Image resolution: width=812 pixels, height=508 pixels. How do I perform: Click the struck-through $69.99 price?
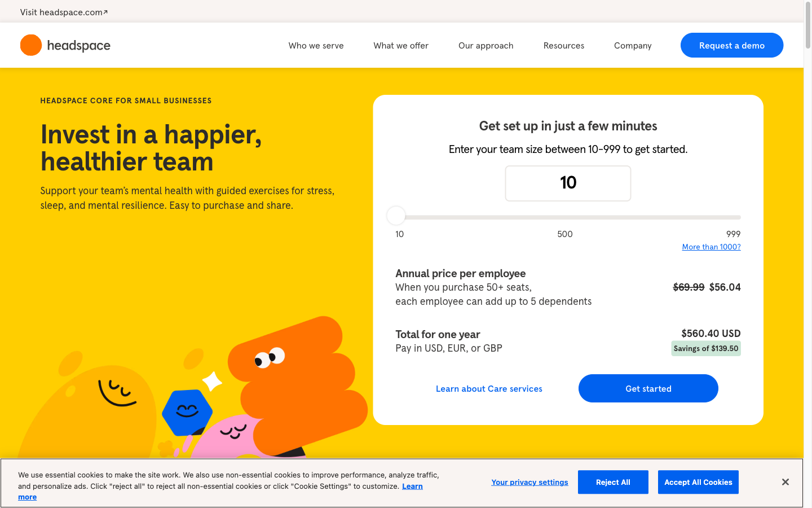click(689, 287)
